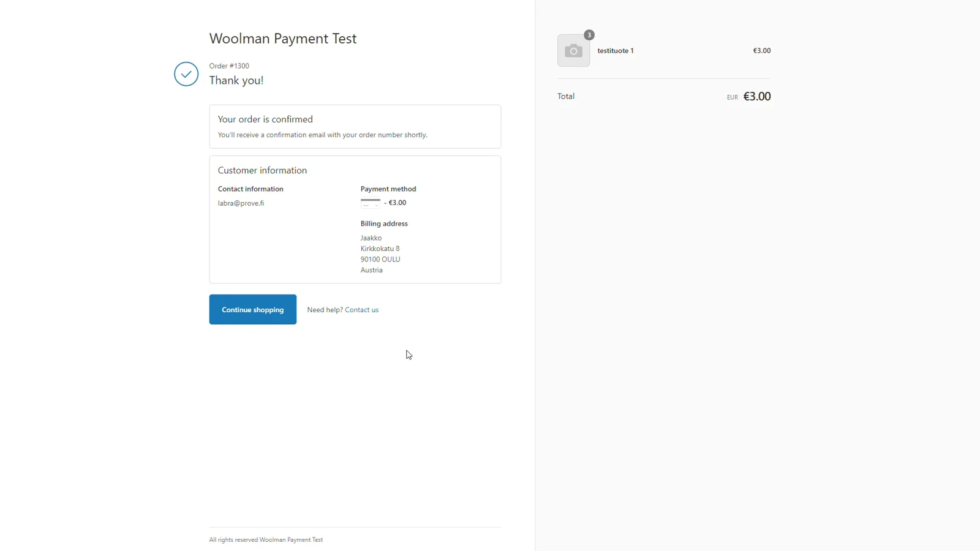Screen dimensions: 980x551
Task: Click the payment card icon
Action: (370, 203)
